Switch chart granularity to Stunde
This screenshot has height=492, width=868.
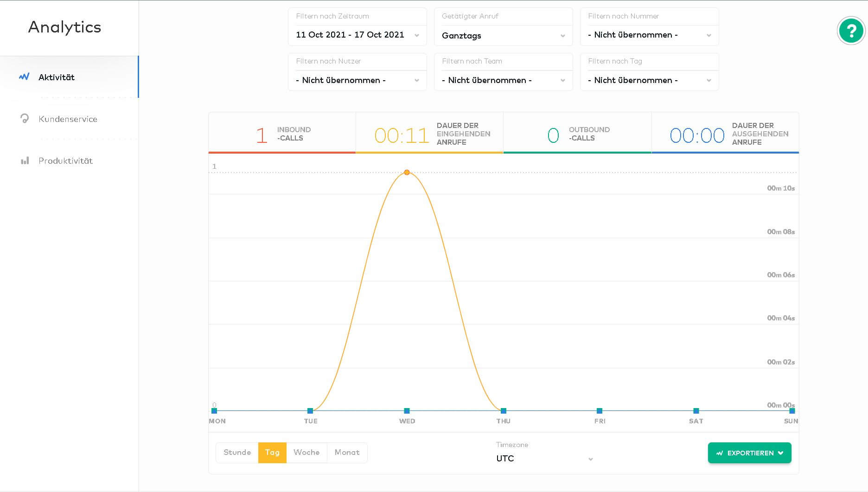coord(237,453)
